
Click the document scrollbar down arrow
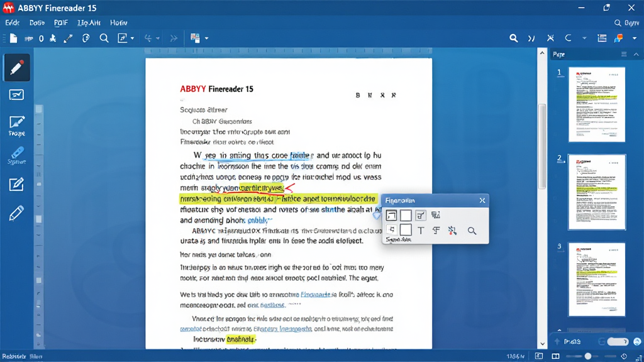tap(542, 344)
